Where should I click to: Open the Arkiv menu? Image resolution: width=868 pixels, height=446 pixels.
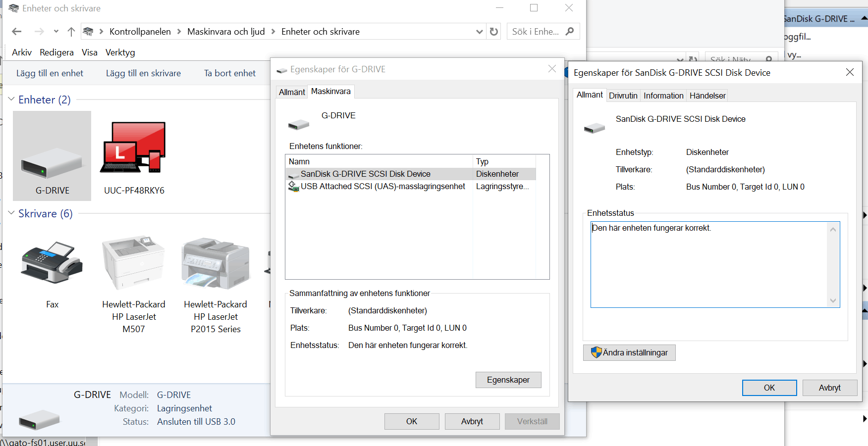(22, 52)
